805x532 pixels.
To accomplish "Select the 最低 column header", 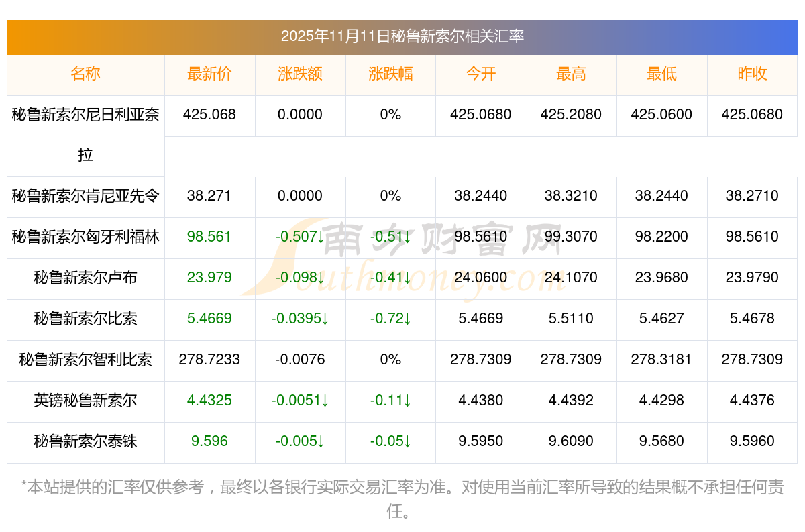I will (x=661, y=74).
